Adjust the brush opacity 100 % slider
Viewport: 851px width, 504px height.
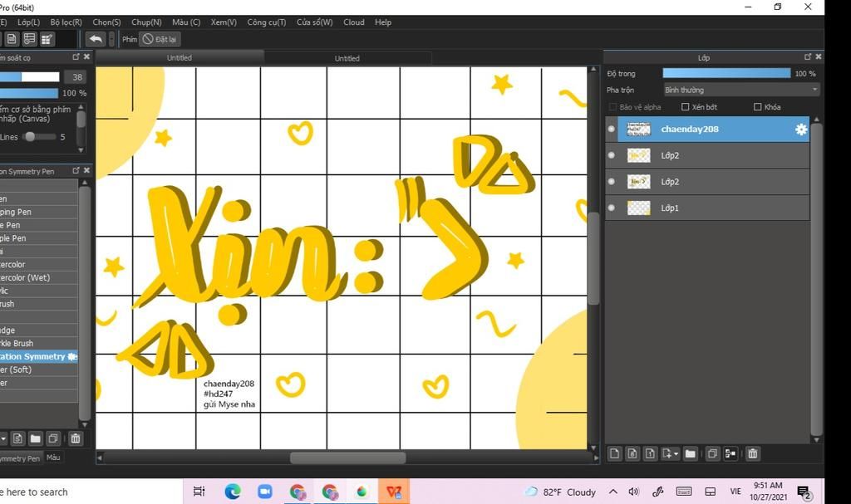(29, 93)
